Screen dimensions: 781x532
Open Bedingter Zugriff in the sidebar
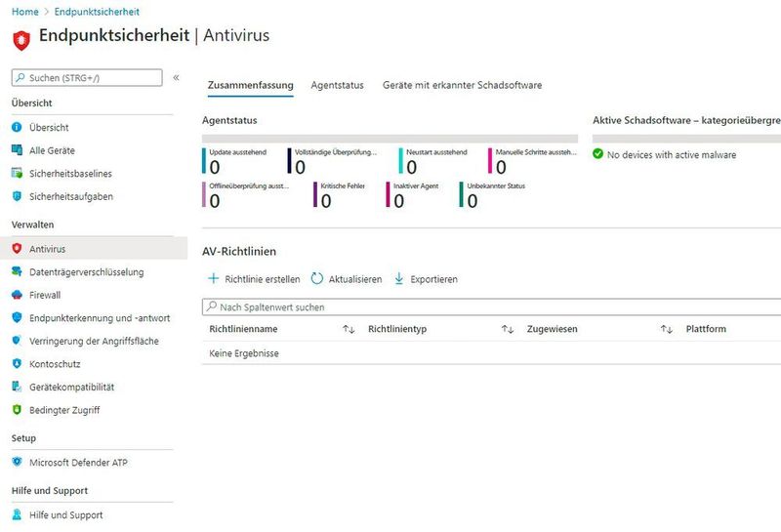point(64,410)
